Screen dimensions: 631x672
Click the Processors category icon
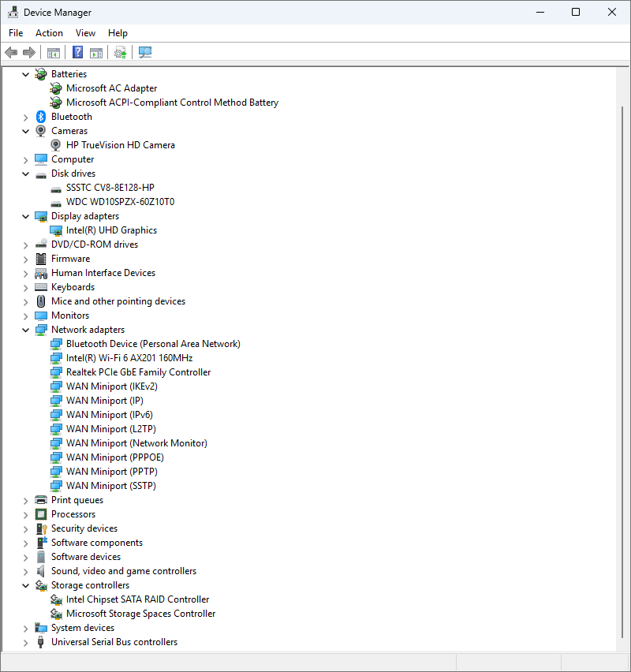click(x=41, y=514)
